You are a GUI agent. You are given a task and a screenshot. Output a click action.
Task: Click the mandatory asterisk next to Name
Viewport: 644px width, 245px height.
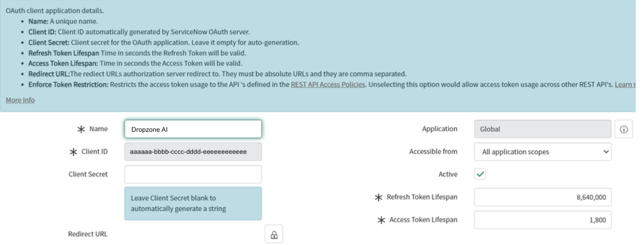81,129
